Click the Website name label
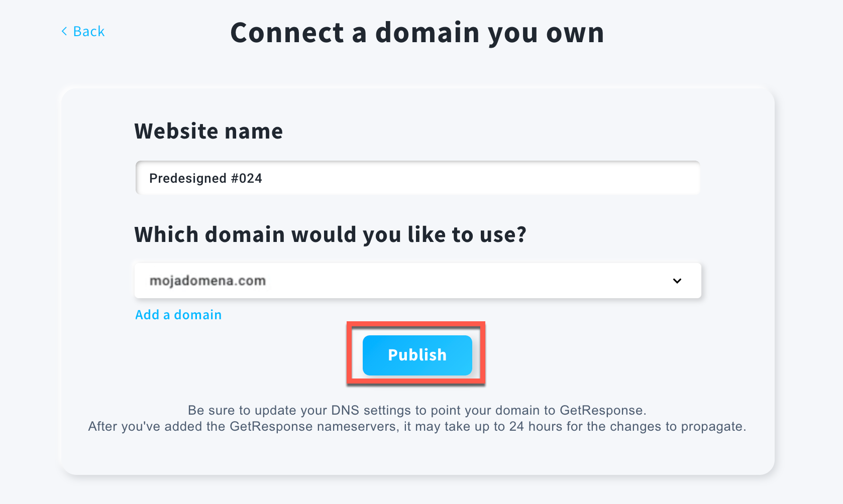Viewport: 843px width, 504px height. point(208,131)
